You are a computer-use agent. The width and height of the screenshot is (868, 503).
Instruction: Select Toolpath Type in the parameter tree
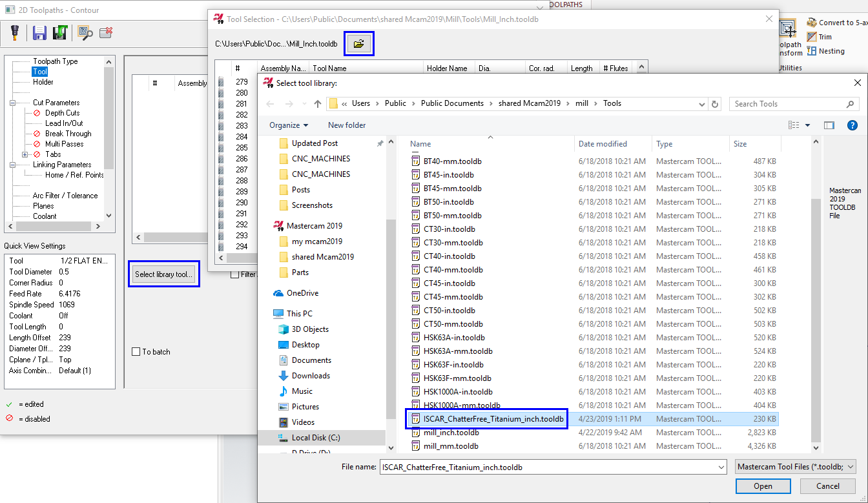pyautogui.click(x=56, y=61)
